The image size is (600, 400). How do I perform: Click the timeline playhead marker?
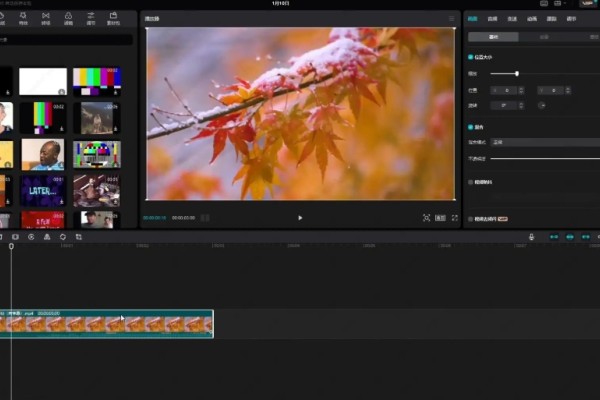pyautogui.click(x=11, y=246)
